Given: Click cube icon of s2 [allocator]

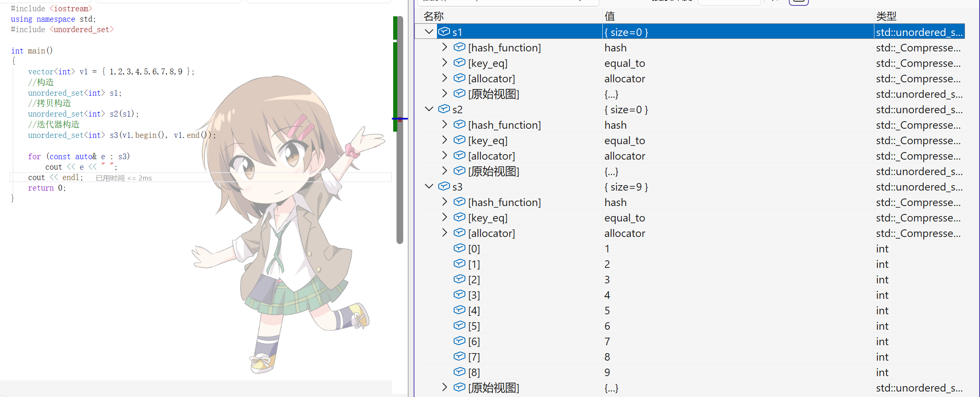Looking at the screenshot, I should coord(460,155).
